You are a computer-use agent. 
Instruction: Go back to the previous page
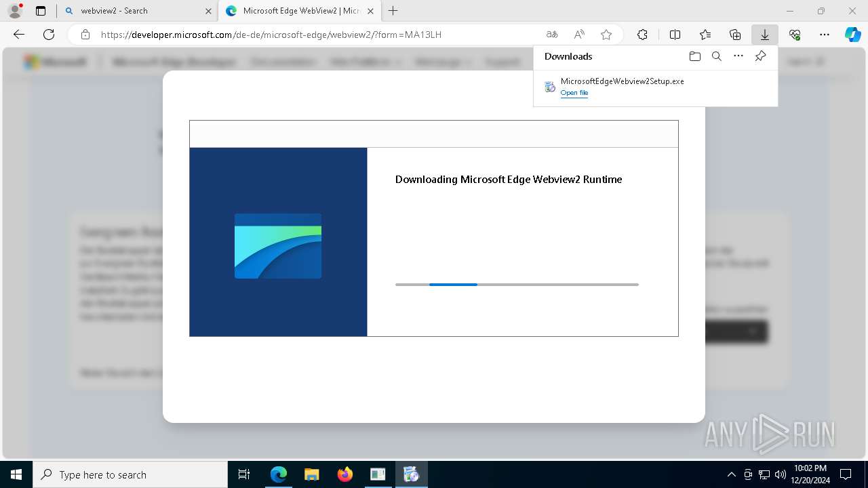[19, 35]
